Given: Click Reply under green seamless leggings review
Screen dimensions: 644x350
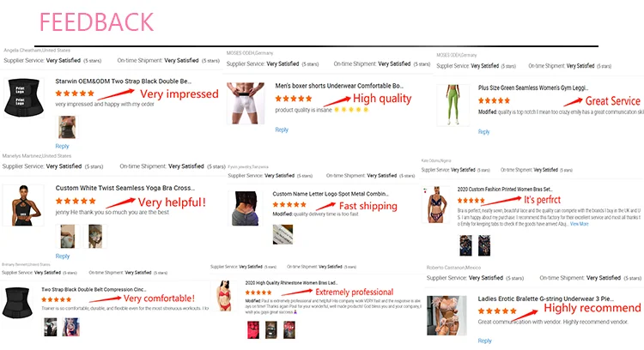Looking at the screenshot, I should [483, 132].
